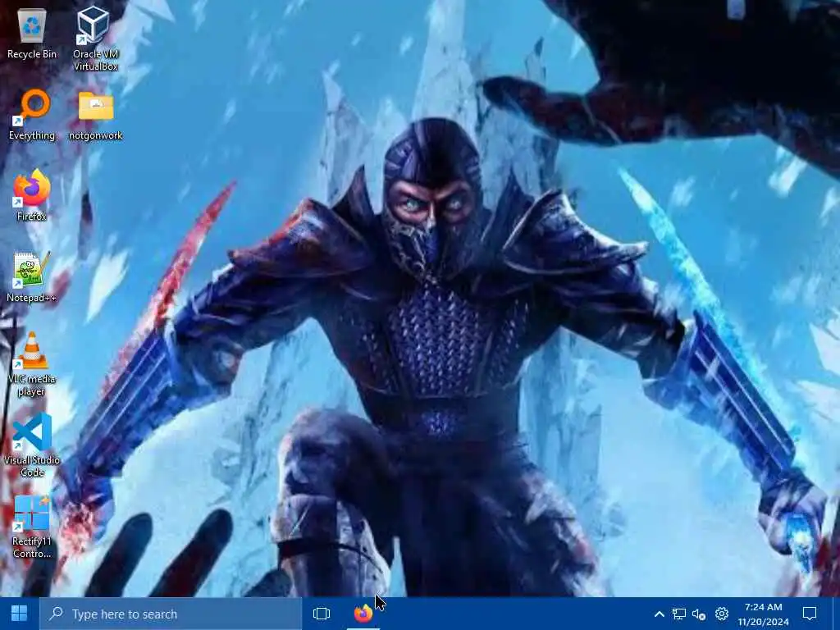Open the clock showing 7:24 AM
This screenshot has height=630, width=840.
764,614
